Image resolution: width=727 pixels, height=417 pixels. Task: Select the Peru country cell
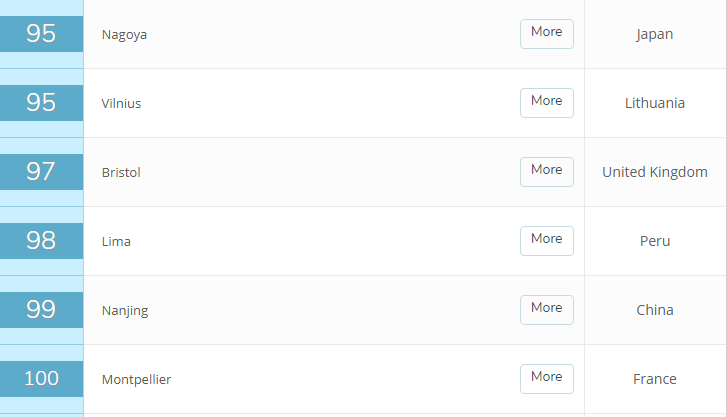[655, 241]
